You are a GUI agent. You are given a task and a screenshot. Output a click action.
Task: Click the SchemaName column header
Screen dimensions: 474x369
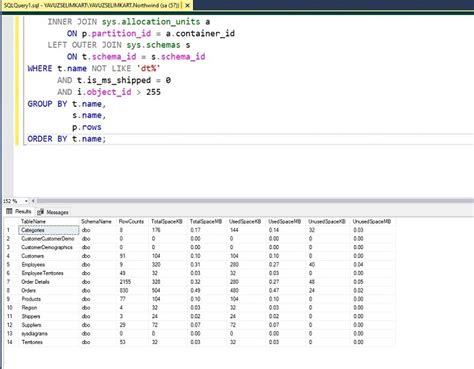click(x=98, y=221)
